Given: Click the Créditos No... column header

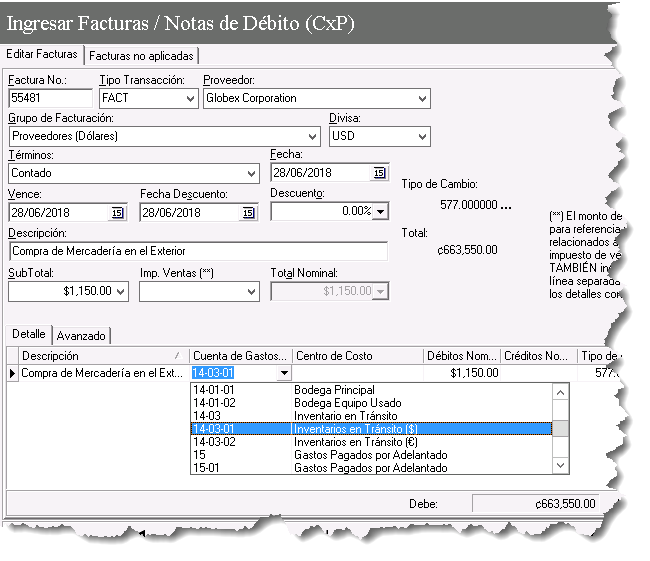Looking at the screenshot, I should pos(538,356).
